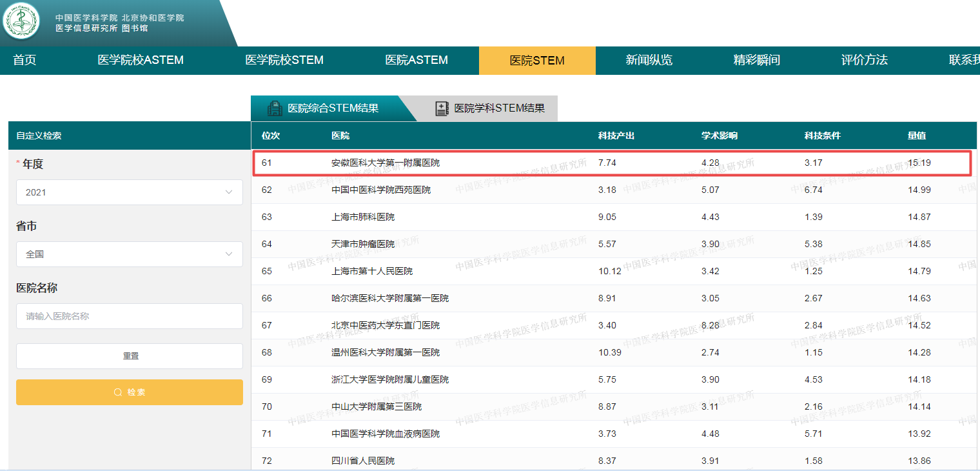Select the highlighted 医院STEM menu

(x=537, y=61)
